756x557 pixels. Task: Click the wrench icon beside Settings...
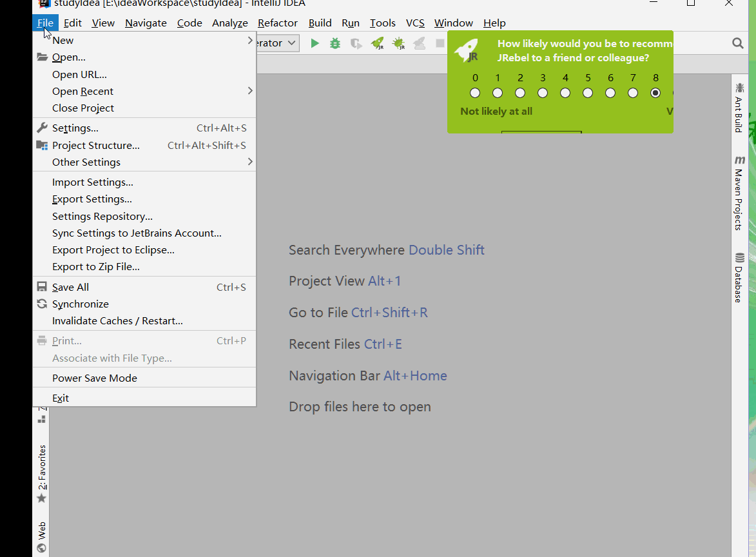(43, 128)
